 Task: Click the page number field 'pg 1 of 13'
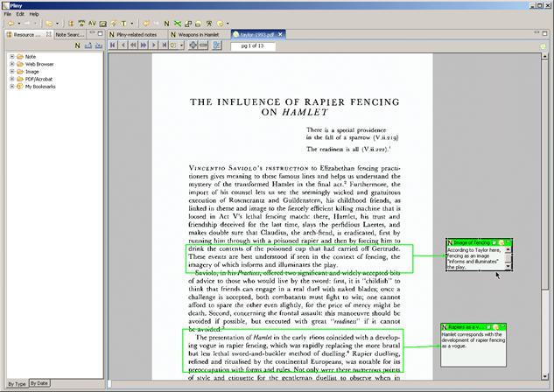tap(253, 46)
